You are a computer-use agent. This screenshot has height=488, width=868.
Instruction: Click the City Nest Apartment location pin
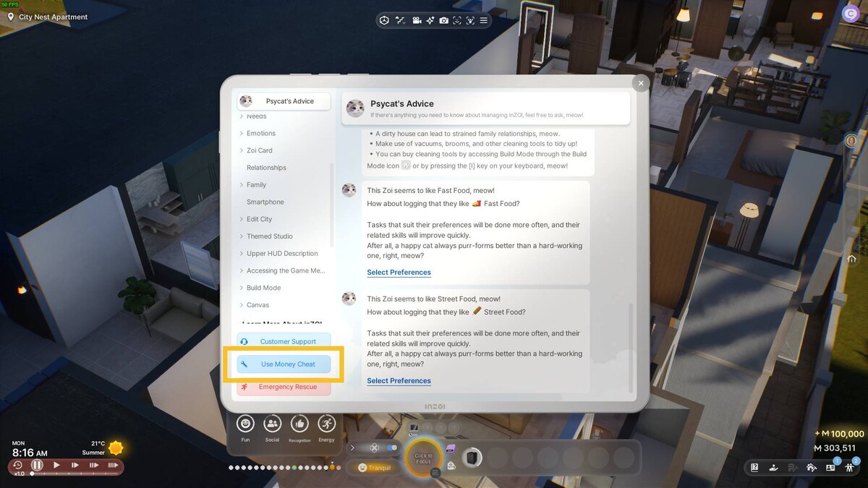click(11, 17)
